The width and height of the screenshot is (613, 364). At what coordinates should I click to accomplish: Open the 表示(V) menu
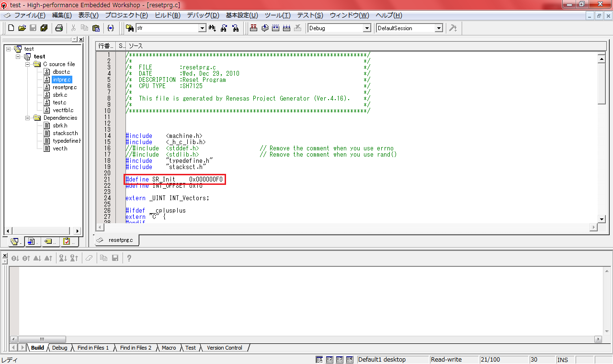89,15
